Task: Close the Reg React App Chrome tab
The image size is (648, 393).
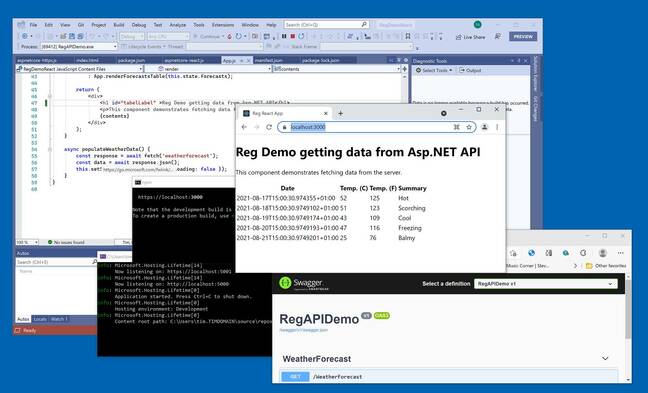Action: (x=325, y=113)
